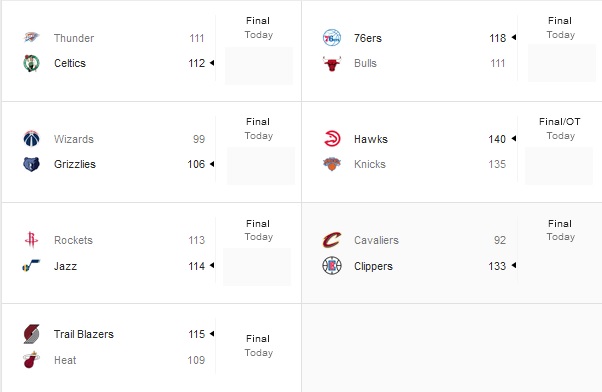602x392 pixels.
Task: Click the Trail Blazers logo
Action: pyautogui.click(x=31, y=334)
